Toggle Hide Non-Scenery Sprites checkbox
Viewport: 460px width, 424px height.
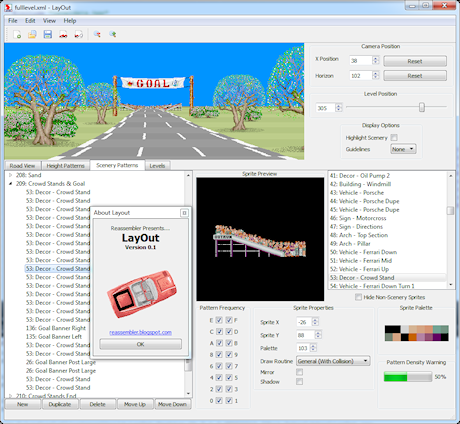point(358,297)
